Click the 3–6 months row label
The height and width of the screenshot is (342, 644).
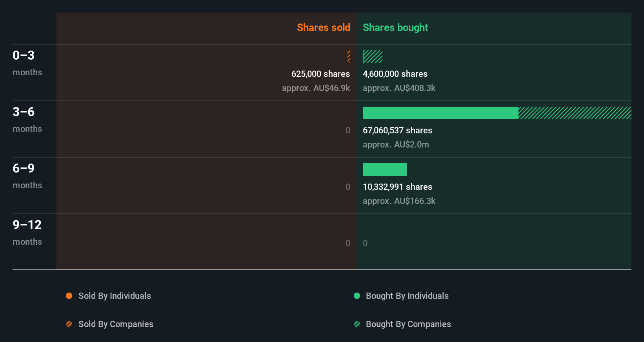[x=27, y=120]
